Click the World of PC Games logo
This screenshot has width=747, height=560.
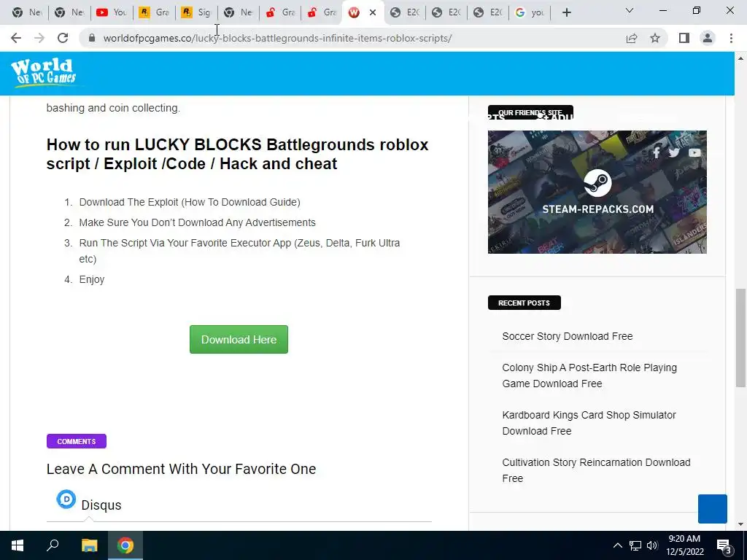tap(43, 72)
